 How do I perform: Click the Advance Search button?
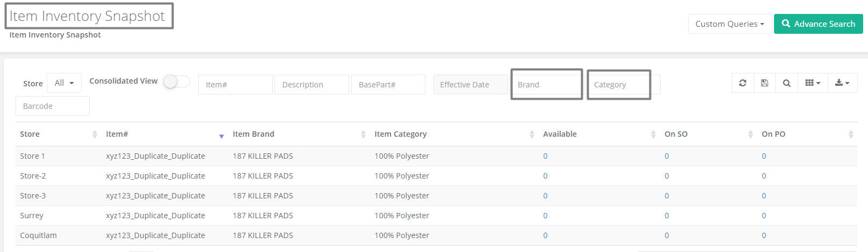point(818,24)
